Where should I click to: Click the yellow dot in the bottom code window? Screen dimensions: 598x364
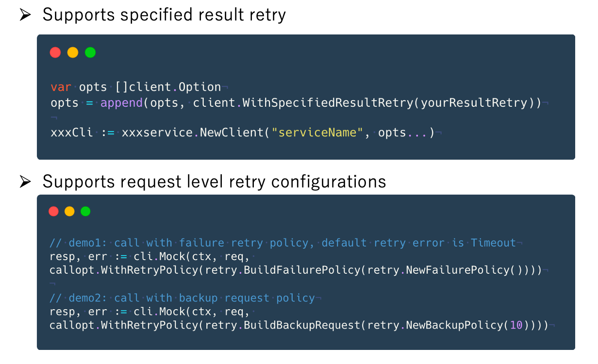point(70,211)
